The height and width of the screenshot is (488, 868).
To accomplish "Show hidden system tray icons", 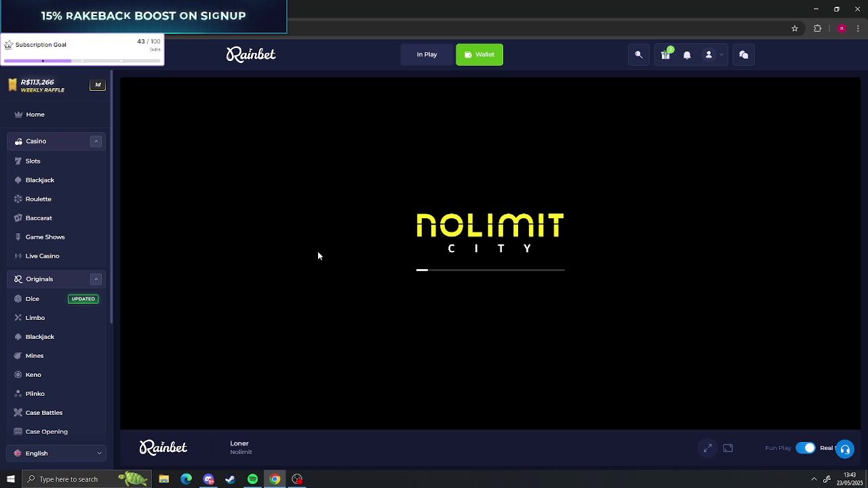I will [814, 479].
